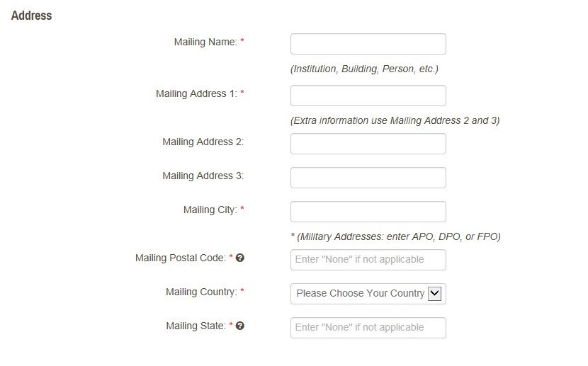This screenshot has width=588, height=366.
Task: Expand the Please Choose Your Country dropdown
Action: click(368, 293)
